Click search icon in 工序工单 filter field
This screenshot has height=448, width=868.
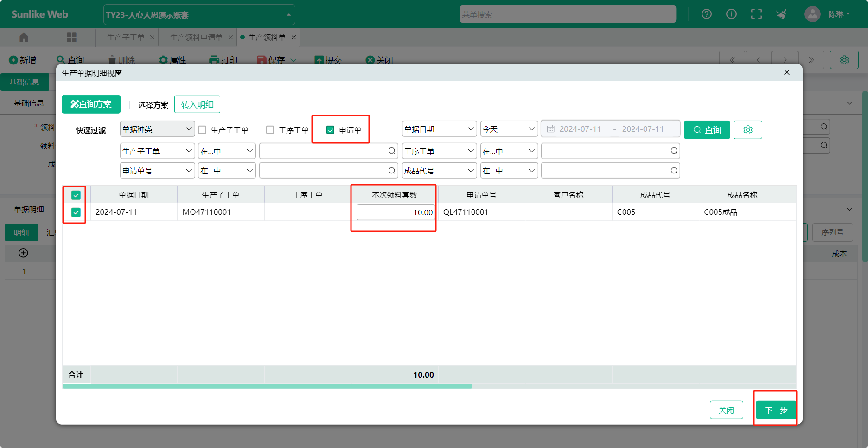click(x=674, y=151)
